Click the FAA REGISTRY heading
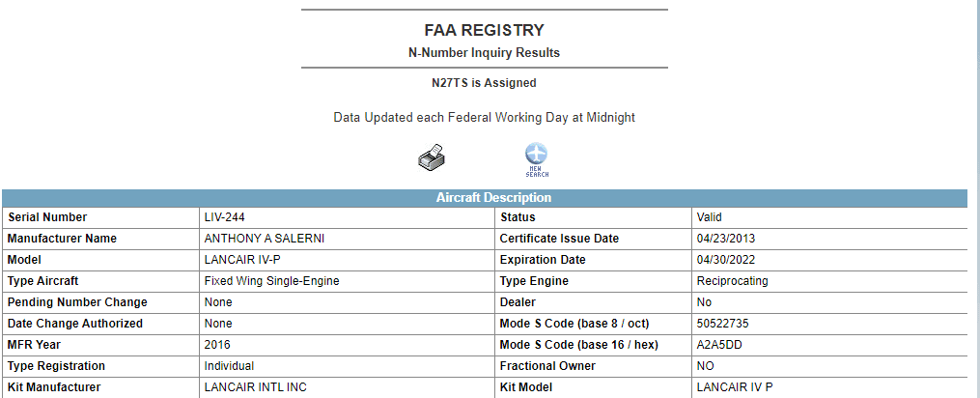This screenshot has height=398, width=980. click(485, 30)
